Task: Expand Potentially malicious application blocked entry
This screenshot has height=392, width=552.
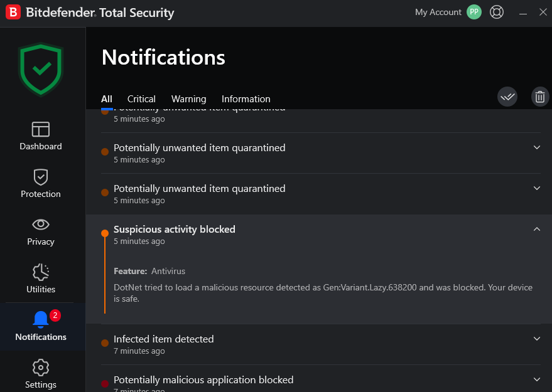Action: [536, 379]
